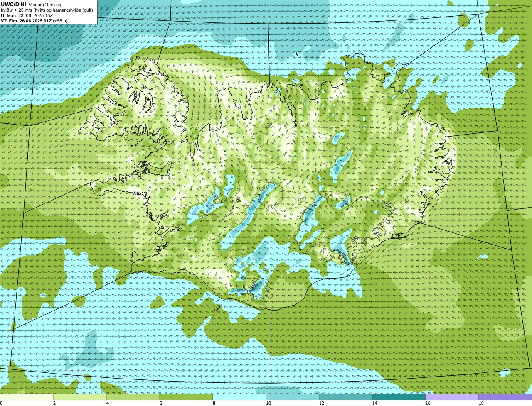Image resolution: width=532 pixels, height=406 pixels.
Task: Click the color bar tick label '6'
Action: pyautogui.click(x=161, y=403)
